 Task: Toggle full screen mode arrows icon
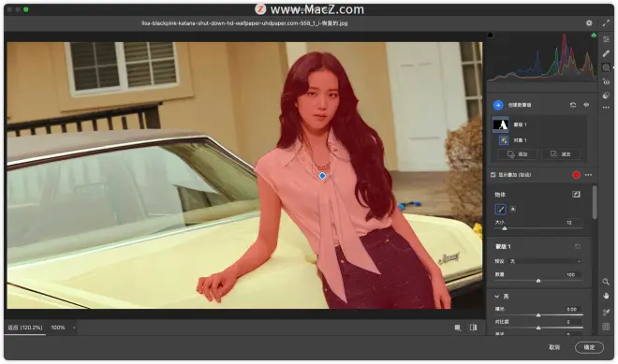pyautogui.click(x=606, y=23)
